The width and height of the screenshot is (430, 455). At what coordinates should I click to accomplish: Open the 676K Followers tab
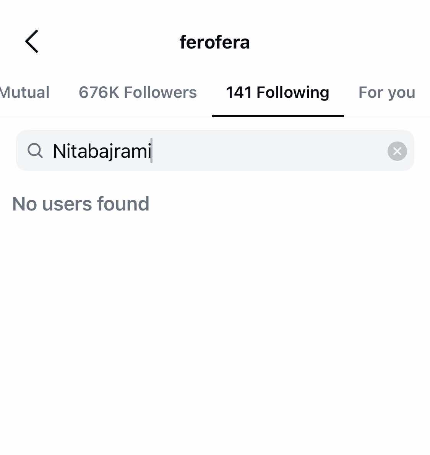pyautogui.click(x=138, y=92)
